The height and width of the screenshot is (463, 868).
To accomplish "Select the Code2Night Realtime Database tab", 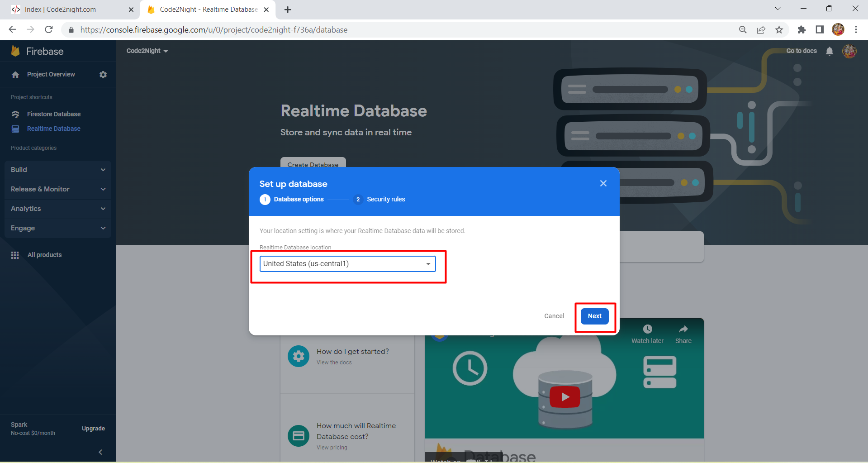I will [x=208, y=10].
